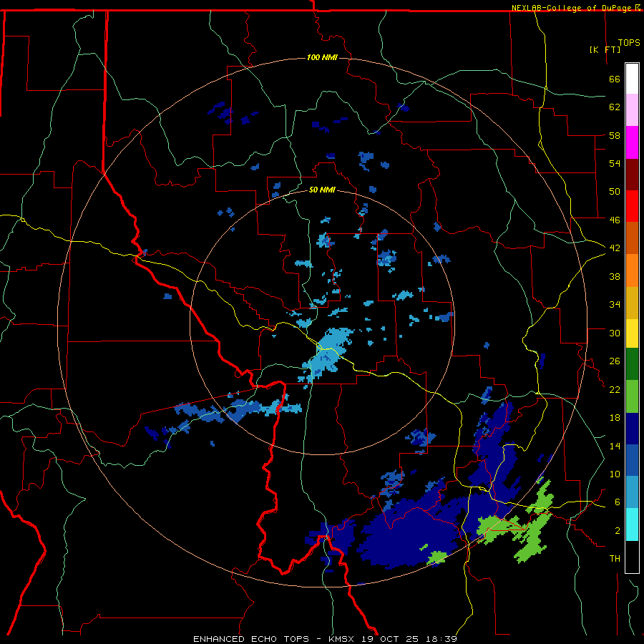Image resolution: width=644 pixels, height=644 pixels.
Task: Click the 18:39 timestamp
Action: tap(441, 639)
